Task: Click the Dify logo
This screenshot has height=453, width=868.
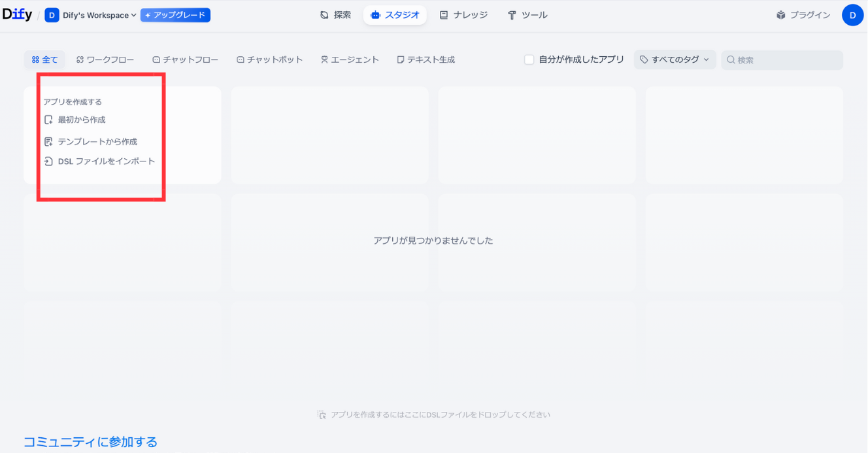Action: tap(17, 14)
